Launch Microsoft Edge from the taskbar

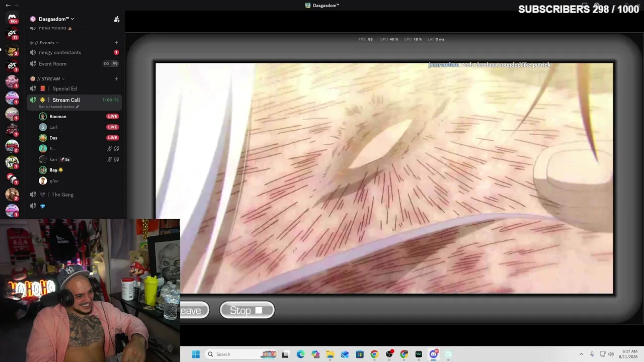point(300,354)
